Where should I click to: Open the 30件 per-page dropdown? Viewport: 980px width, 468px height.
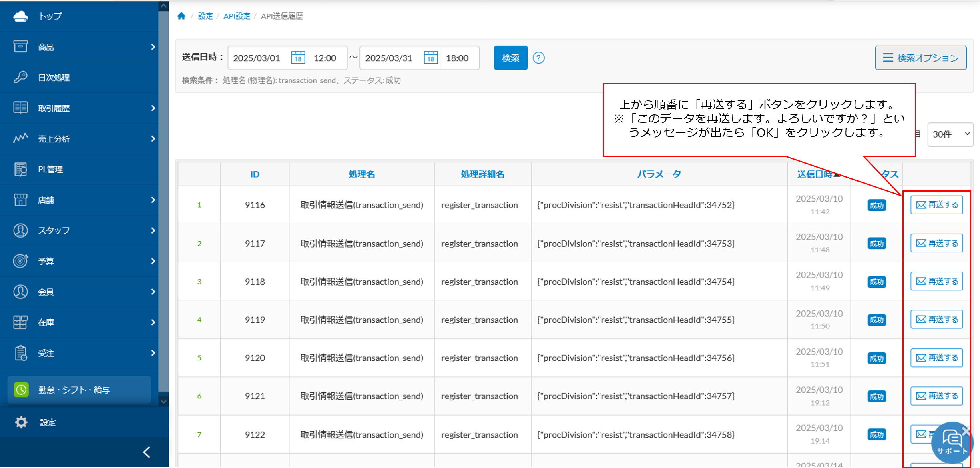pyautogui.click(x=950, y=134)
